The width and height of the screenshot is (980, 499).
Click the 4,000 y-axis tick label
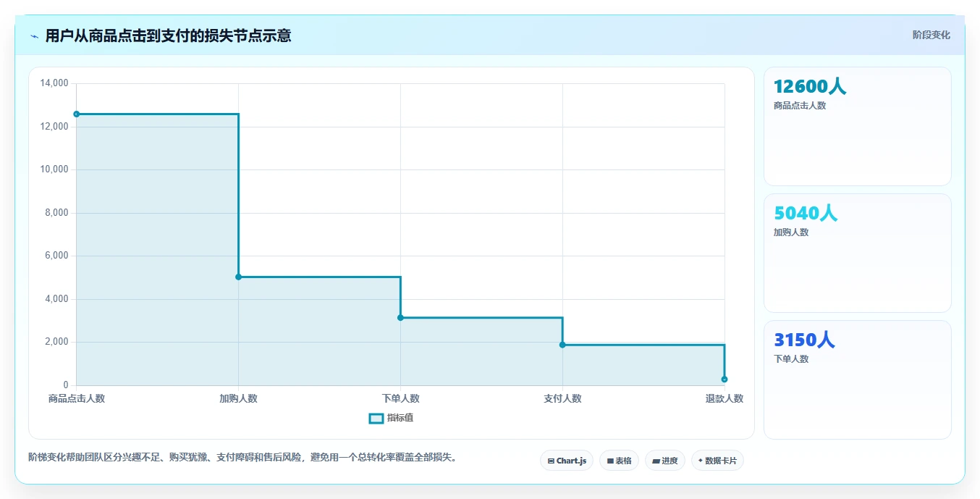click(x=56, y=299)
